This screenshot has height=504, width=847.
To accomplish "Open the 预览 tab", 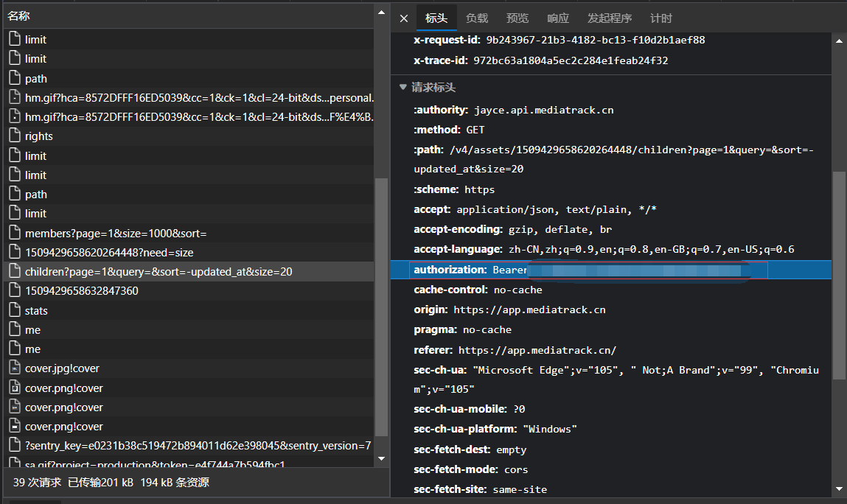I will (x=517, y=18).
